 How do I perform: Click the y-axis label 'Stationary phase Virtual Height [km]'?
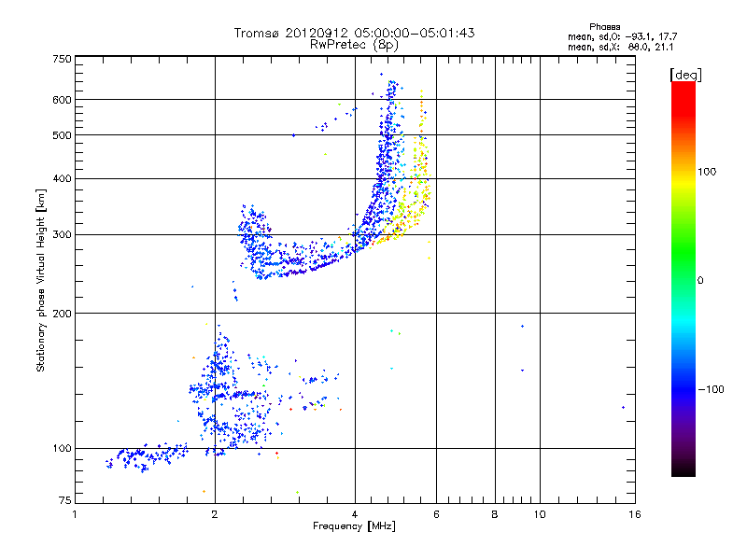[x=40, y=281]
